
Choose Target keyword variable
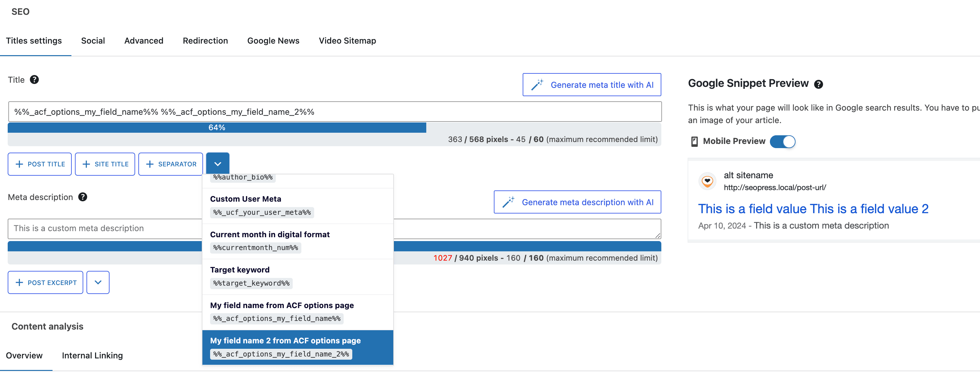298,276
